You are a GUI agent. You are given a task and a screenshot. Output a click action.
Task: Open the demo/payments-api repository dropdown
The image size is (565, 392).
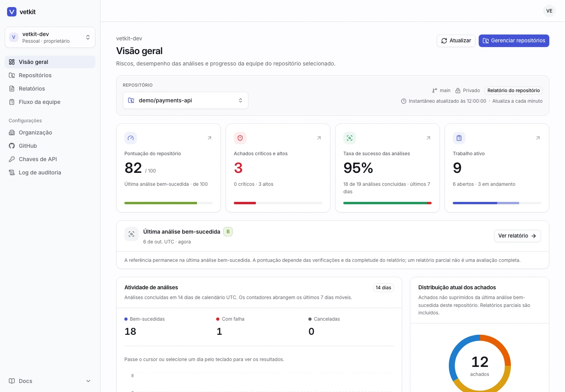coord(186,100)
